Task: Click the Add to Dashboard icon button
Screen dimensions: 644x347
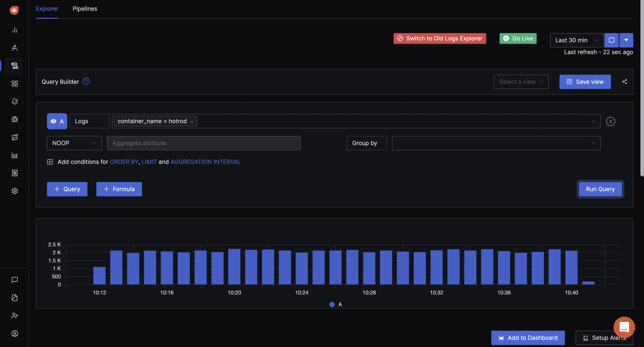Action: coord(501,338)
